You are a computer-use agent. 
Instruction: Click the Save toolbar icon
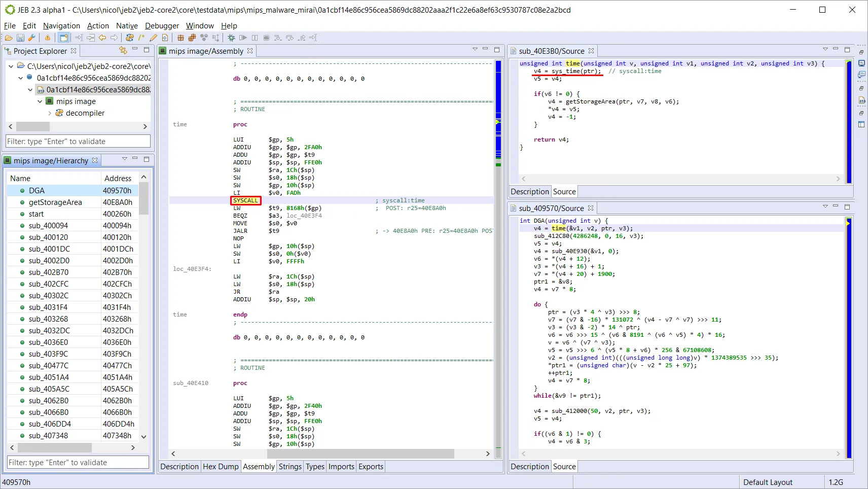(20, 38)
